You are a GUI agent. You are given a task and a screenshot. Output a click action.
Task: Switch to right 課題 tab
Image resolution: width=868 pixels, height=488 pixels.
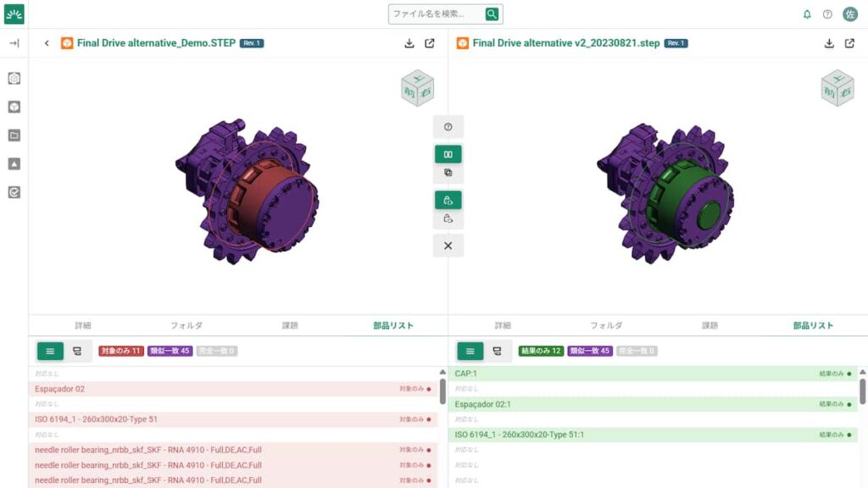pos(709,325)
